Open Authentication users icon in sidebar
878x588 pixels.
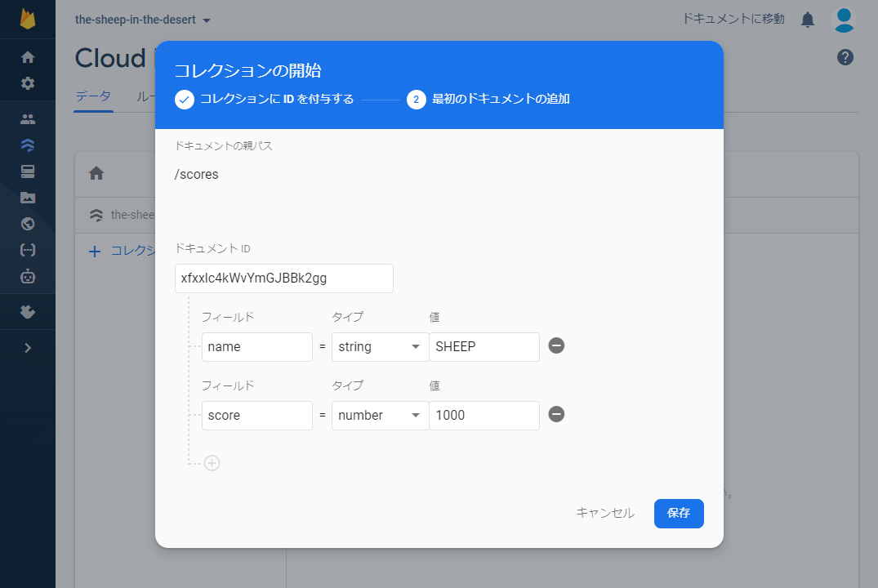click(x=28, y=118)
